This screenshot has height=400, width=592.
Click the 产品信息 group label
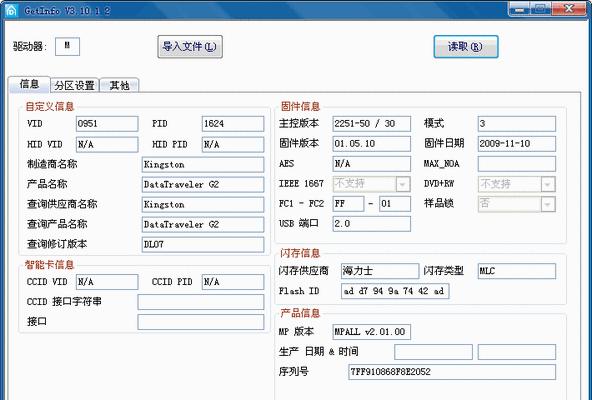point(300,313)
